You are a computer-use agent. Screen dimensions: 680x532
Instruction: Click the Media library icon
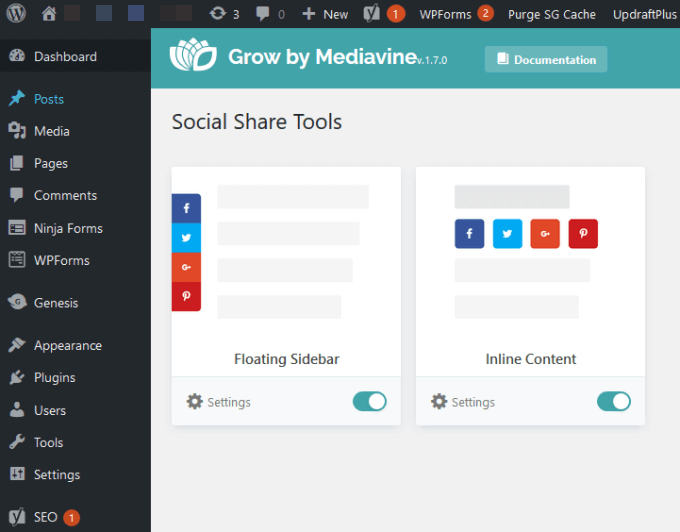coord(17,131)
